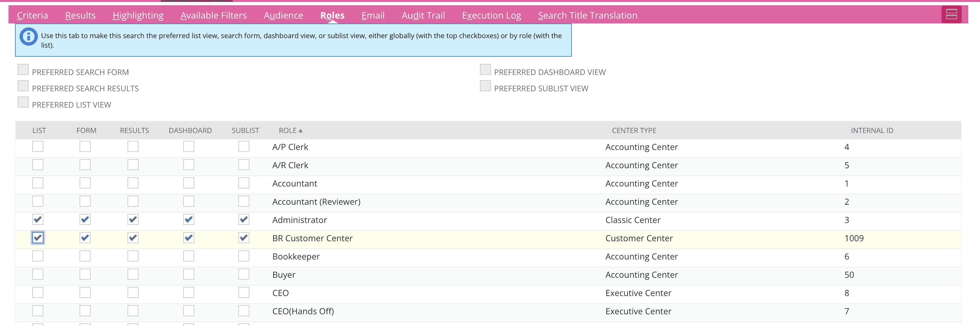This screenshot has height=326, width=980.
Task: Check the RESULTS checkbox for CEO
Action: coord(133,292)
